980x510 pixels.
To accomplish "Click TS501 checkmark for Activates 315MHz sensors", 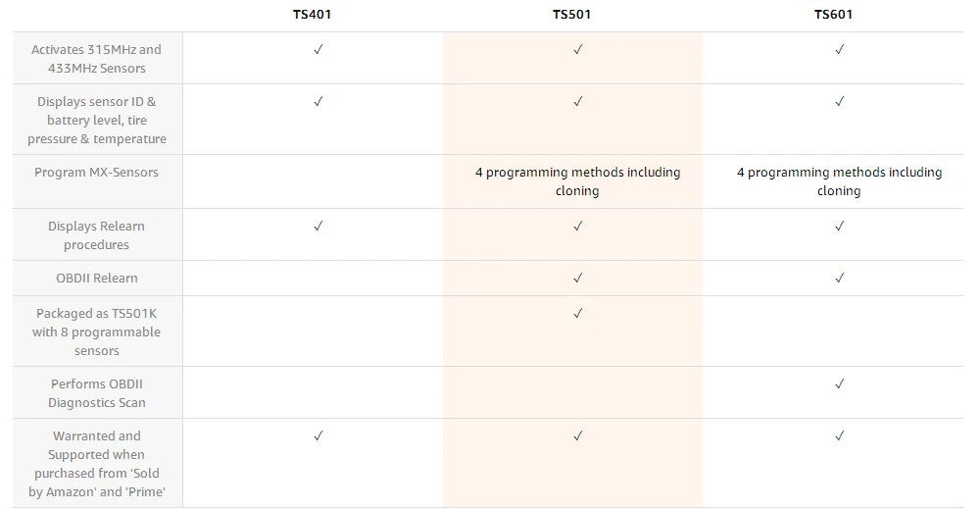I will (578, 49).
